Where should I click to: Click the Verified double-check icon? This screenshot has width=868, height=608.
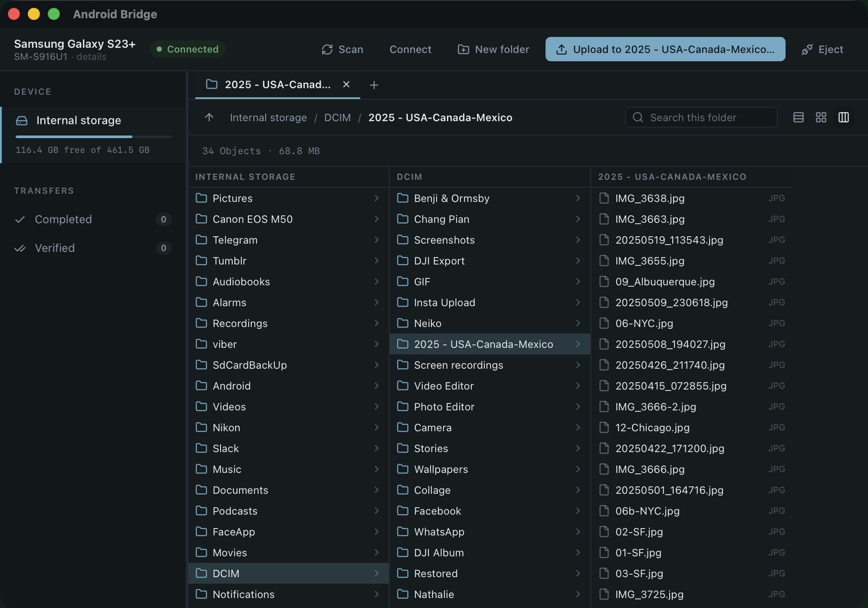click(20, 248)
